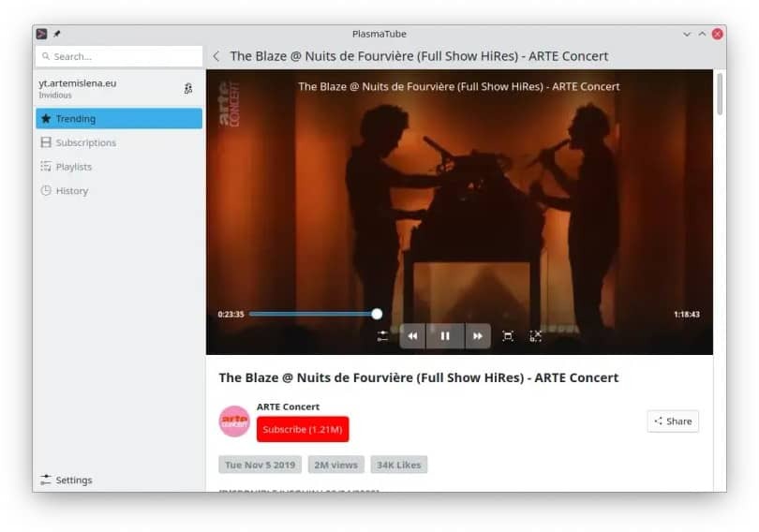This screenshot has height=532, width=759.
Task: Click the PlasmaTube app icon in title bar
Action: (42, 34)
